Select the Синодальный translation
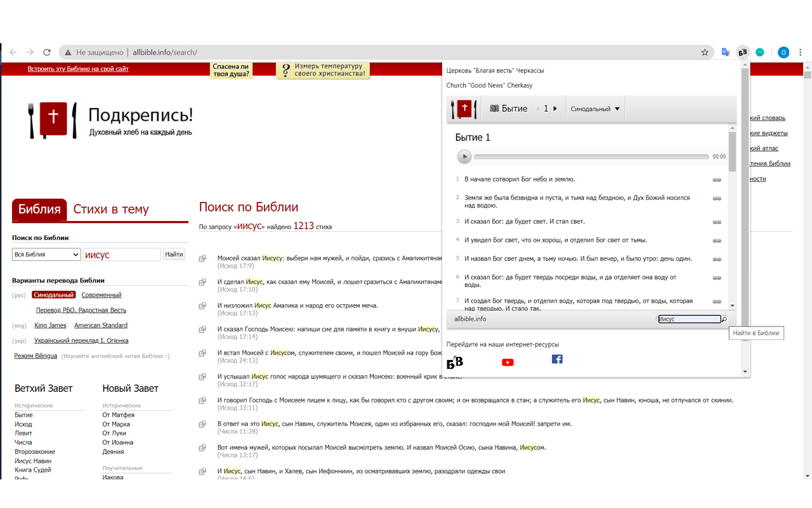This screenshot has height=508, width=812. tap(54, 295)
